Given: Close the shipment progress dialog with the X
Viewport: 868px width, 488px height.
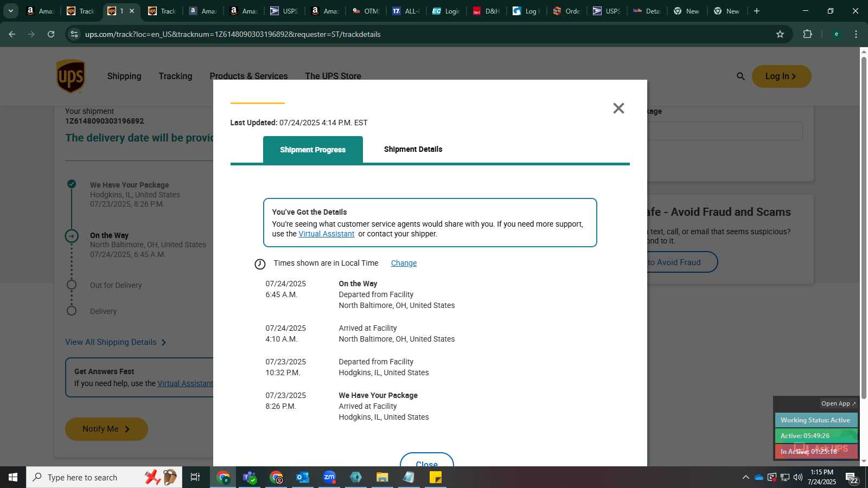Looking at the screenshot, I should 618,108.
